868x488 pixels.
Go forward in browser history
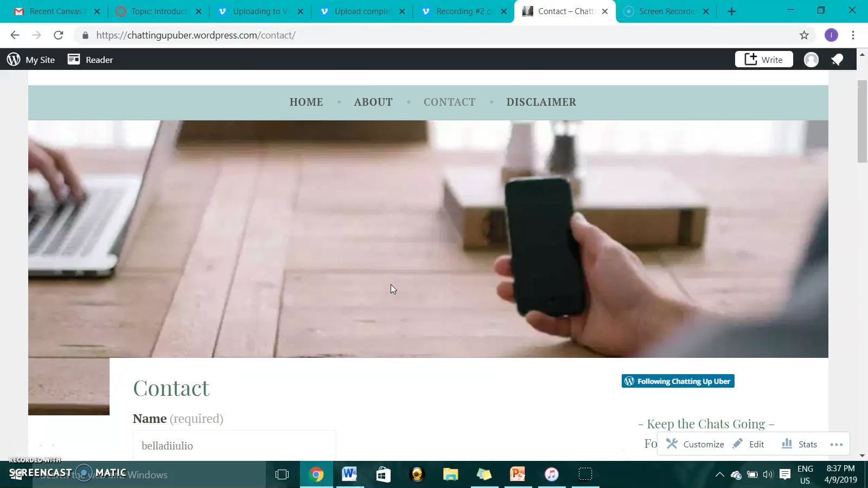coord(36,35)
